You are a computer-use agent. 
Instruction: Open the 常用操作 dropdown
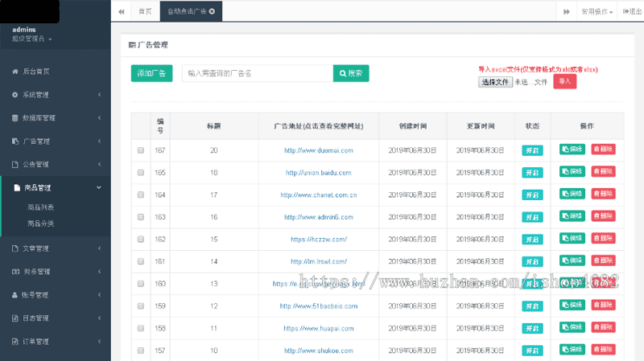click(x=597, y=11)
